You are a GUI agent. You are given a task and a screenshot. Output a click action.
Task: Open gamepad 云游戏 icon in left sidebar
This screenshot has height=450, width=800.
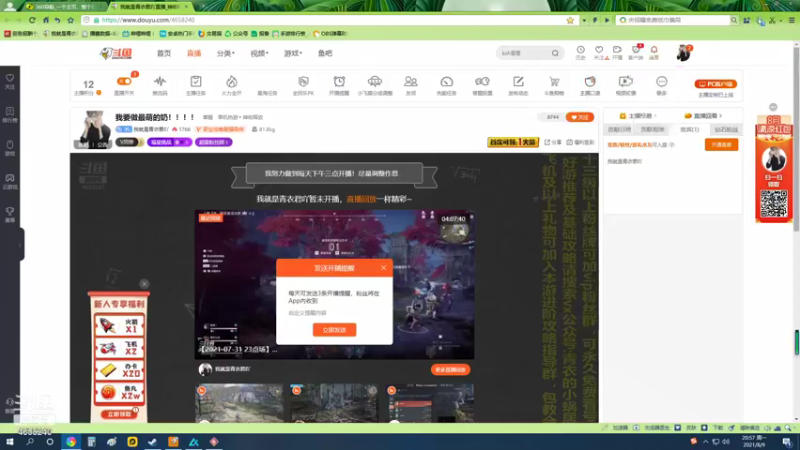10,181
